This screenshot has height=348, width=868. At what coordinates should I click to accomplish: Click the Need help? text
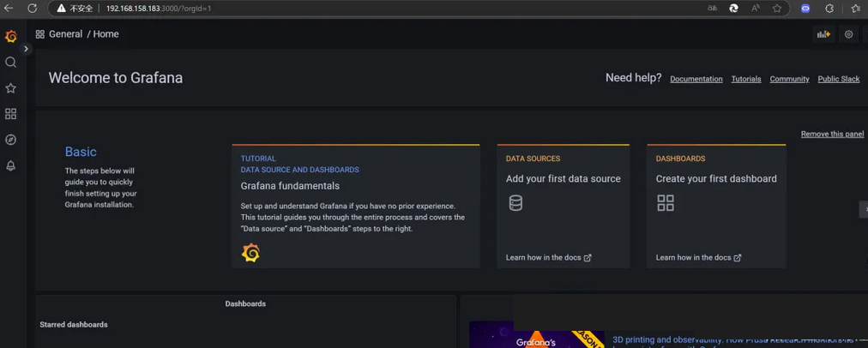[x=633, y=78]
